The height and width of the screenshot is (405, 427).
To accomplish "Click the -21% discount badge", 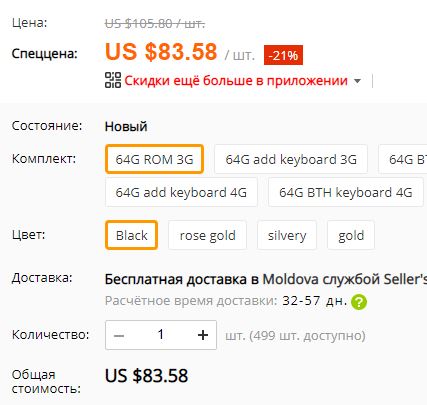I will [x=283, y=55].
